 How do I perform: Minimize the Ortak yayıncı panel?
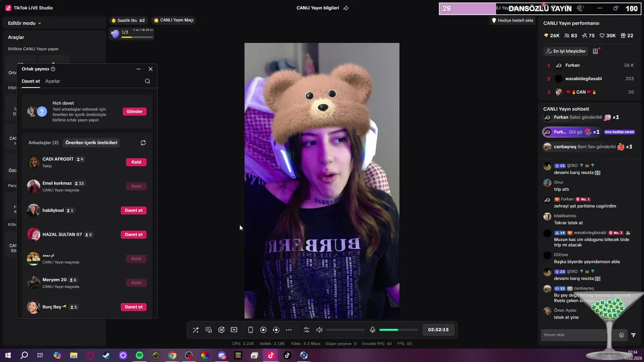[x=138, y=69]
